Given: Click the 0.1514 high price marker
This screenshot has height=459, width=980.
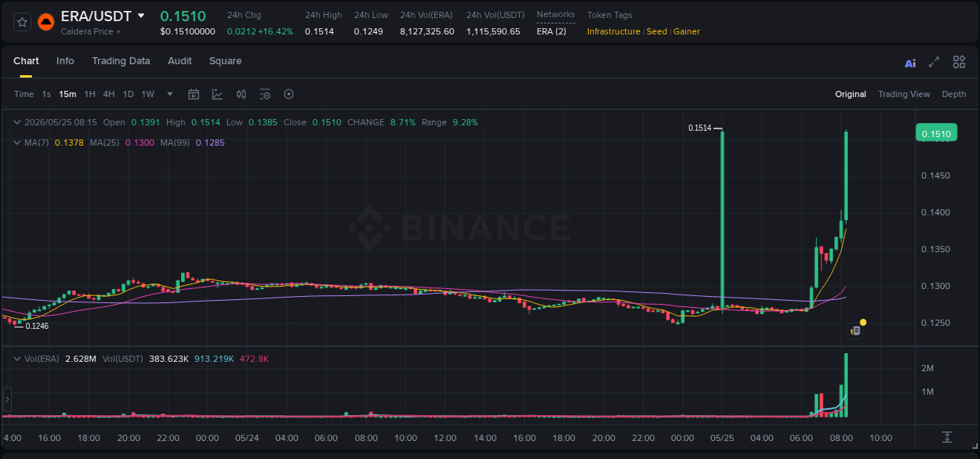Looking at the screenshot, I should tap(699, 128).
